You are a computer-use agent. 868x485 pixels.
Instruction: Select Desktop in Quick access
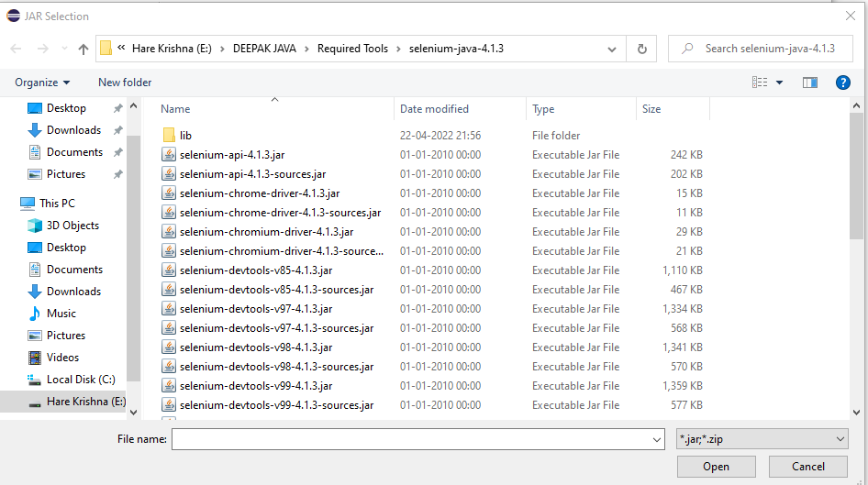click(x=66, y=108)
